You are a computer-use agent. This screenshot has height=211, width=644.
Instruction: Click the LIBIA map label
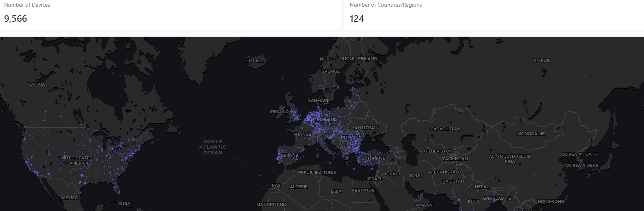[x=336, y=191]
